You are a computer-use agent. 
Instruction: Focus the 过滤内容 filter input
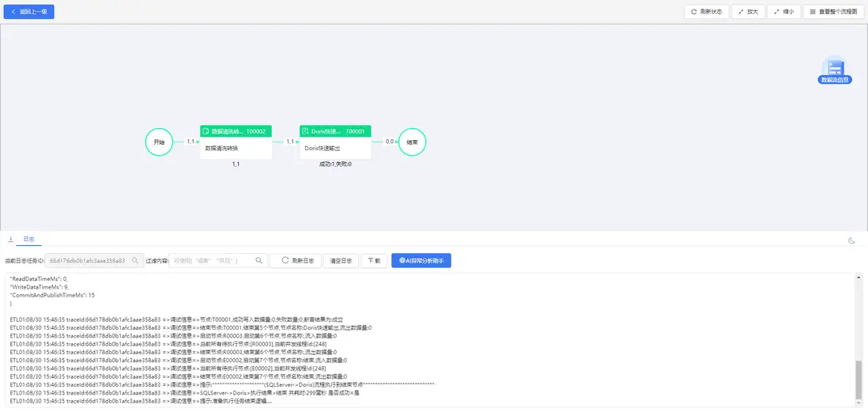coord(218,260)
